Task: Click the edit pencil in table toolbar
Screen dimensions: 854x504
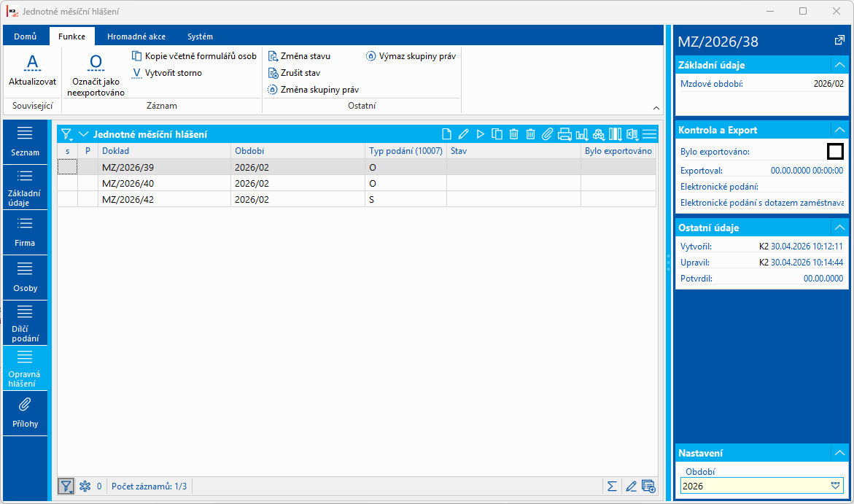Action: pyautogui.click(x=464, y=134)
